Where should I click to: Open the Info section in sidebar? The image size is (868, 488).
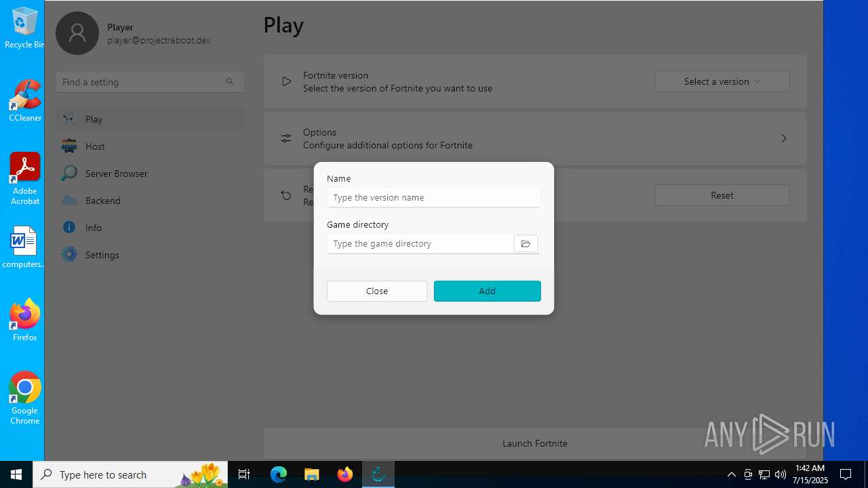tap(149, 228)
